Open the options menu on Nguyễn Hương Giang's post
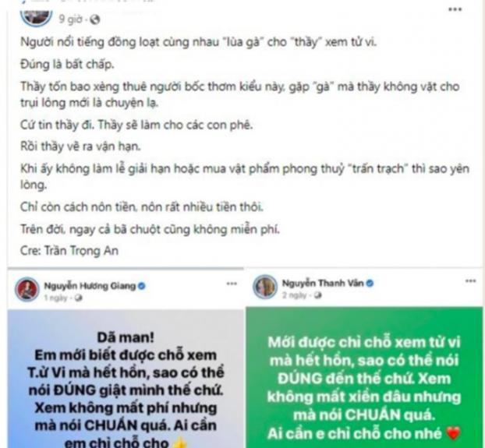Image resolution: width=485 pixels, height=448 pixels. click(232, 284)
